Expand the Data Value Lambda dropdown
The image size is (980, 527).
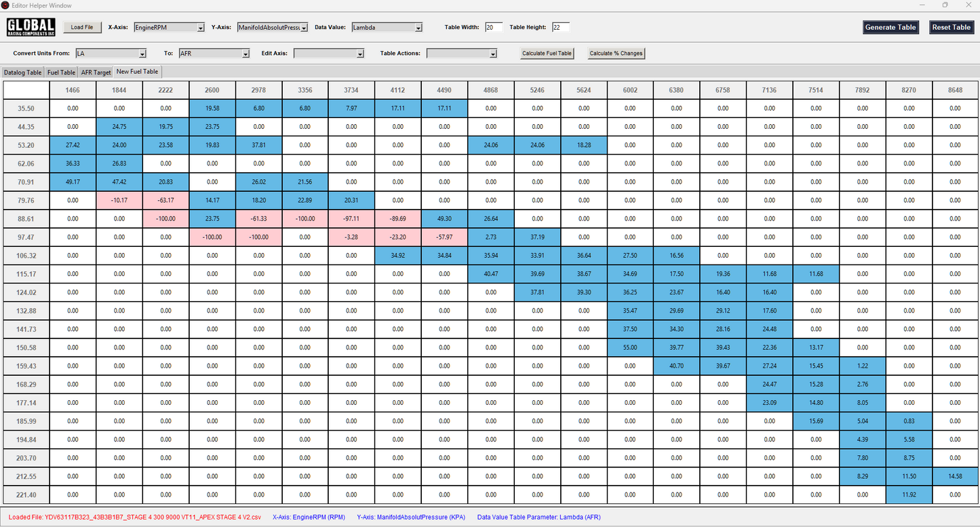coord(387,28)
